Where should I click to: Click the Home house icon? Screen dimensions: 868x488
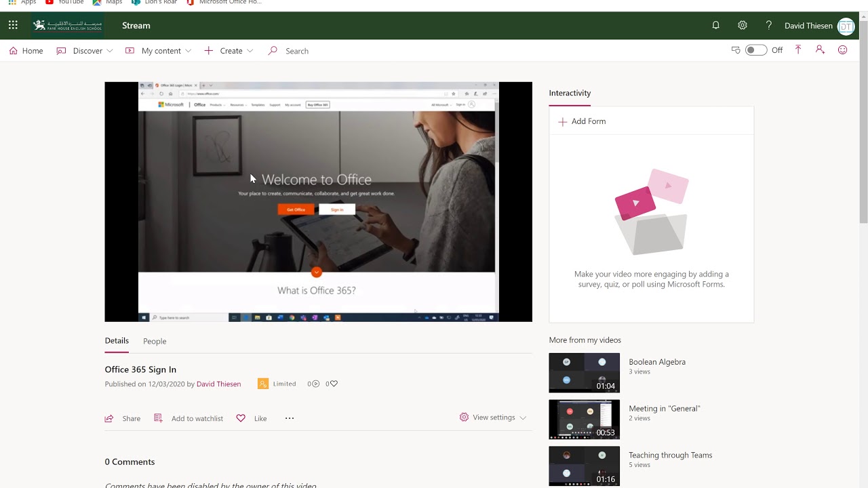tap(13, 51)
